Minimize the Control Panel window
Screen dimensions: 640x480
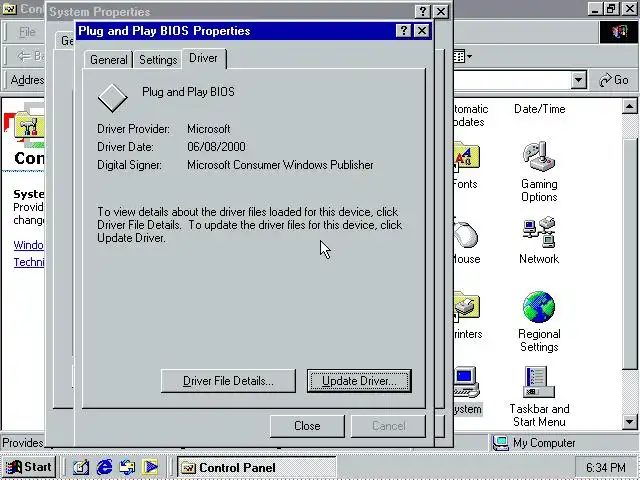click(596, 9)
